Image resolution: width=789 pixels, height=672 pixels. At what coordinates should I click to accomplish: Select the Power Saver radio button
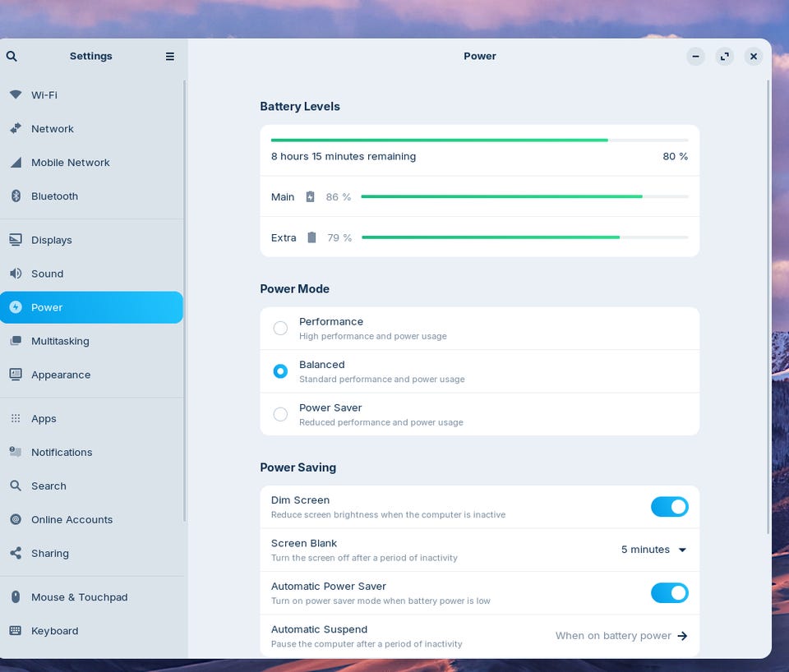[x=280, y=415]
